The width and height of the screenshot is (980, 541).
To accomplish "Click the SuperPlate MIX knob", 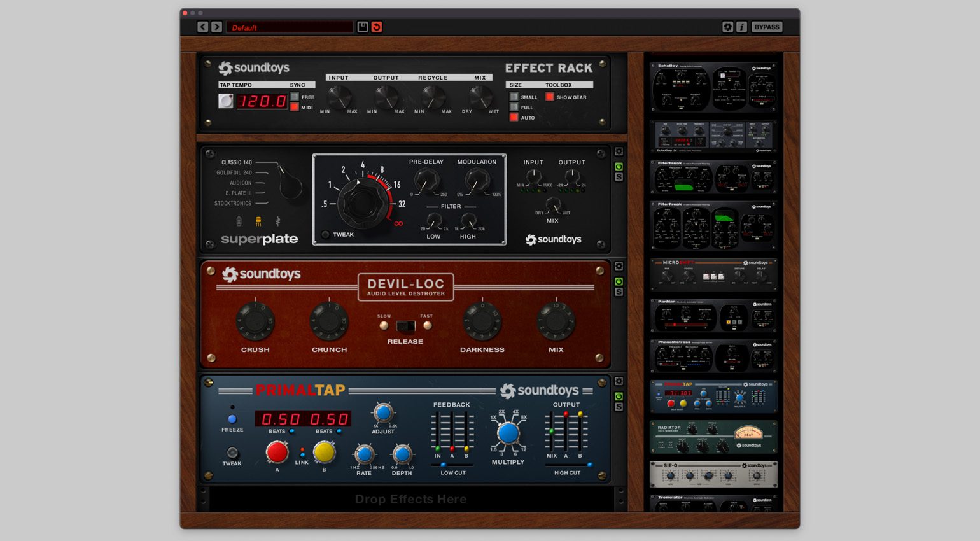I will pos(552,206).
